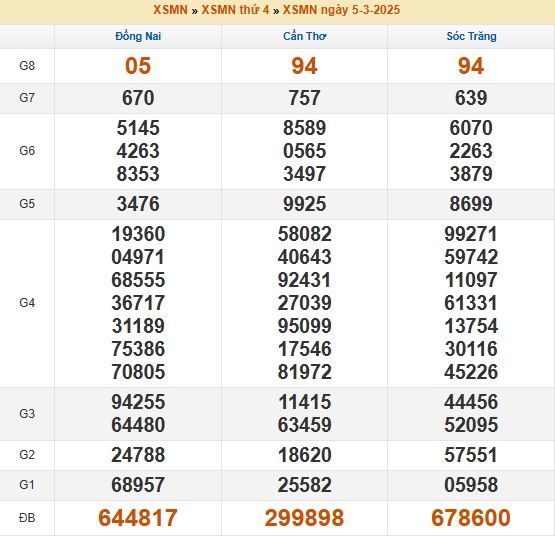Open the Cần Thơ province link
555x539 pixels.
(304, 36)
